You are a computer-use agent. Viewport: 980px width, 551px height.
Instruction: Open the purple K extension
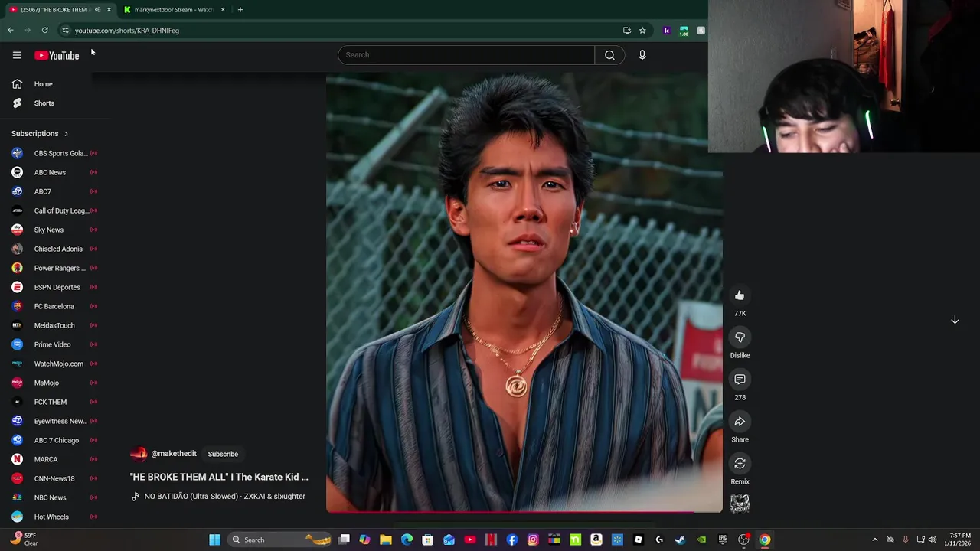pyautogui.click(x=667, y=31)
